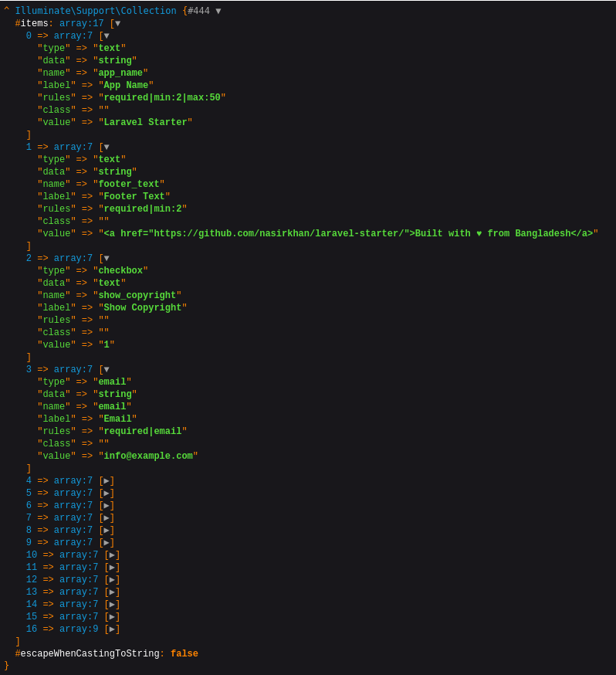Image resolution: width=616 pixels, height=675 pixels.
Task: Collapse array item 2 toggle arrow
Action: pyautogui.click(x=107, y=259)
